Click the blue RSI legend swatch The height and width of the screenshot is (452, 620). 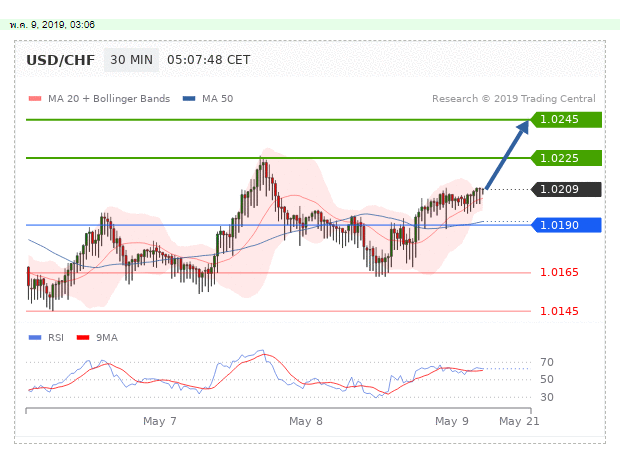pyautogui.click(x=35, y=338)
